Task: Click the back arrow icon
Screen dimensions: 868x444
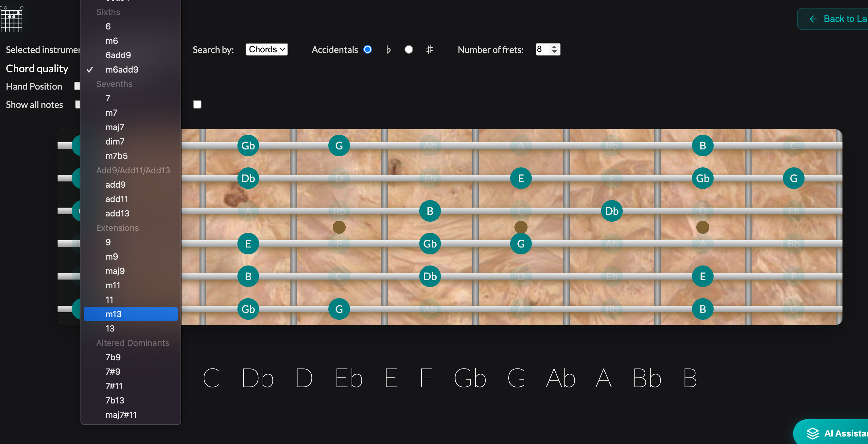Action: click(x=813, y=19)
